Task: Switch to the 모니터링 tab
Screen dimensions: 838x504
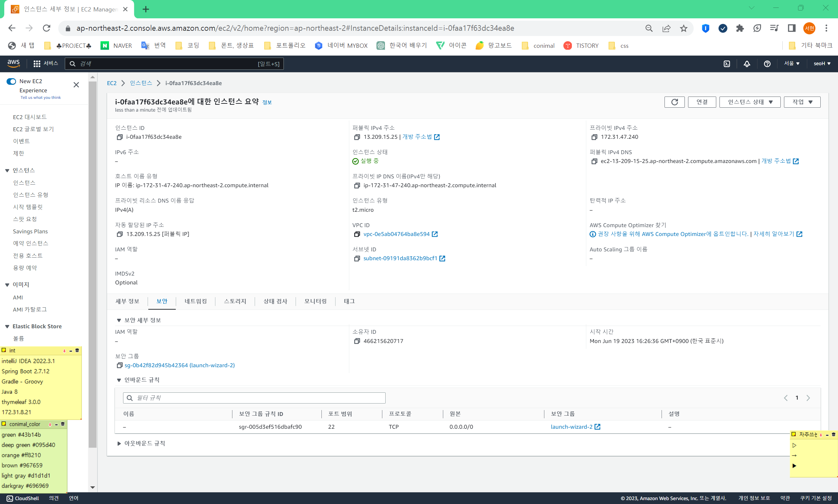Action: click(x=316, y=301)
